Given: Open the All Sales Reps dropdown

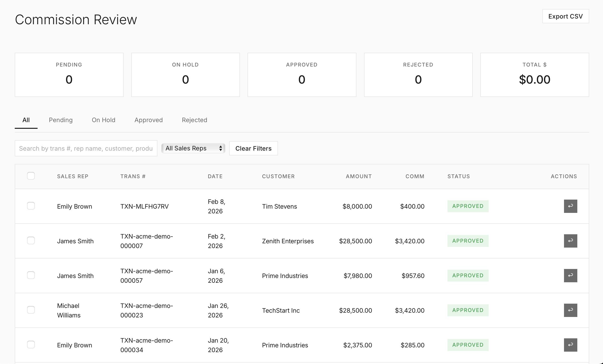Looking at the screenshot, I should point(193,148).
